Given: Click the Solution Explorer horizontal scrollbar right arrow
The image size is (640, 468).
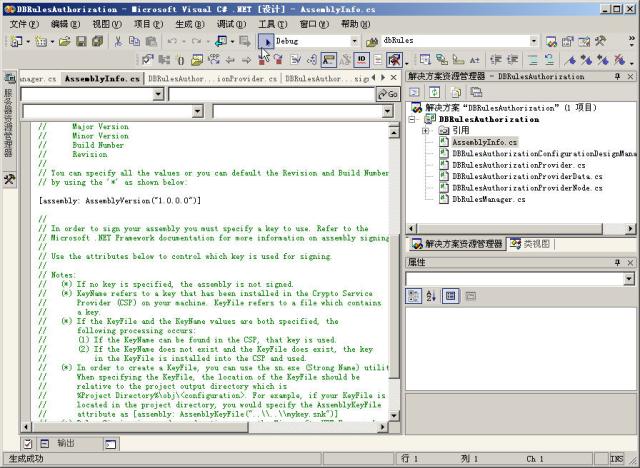Looking at the screenshot, I should 631,228.
